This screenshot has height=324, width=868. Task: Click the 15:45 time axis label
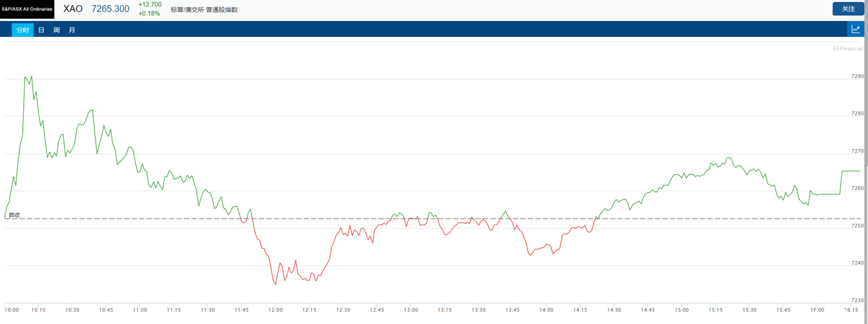pyautogui.click(x=783, y=310)
